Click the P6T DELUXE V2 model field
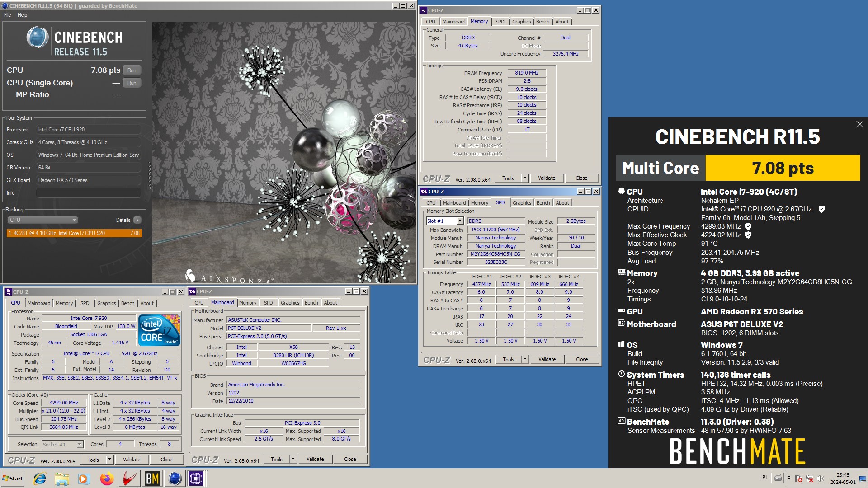Screen dimensions: 868x488 (269, 328)
